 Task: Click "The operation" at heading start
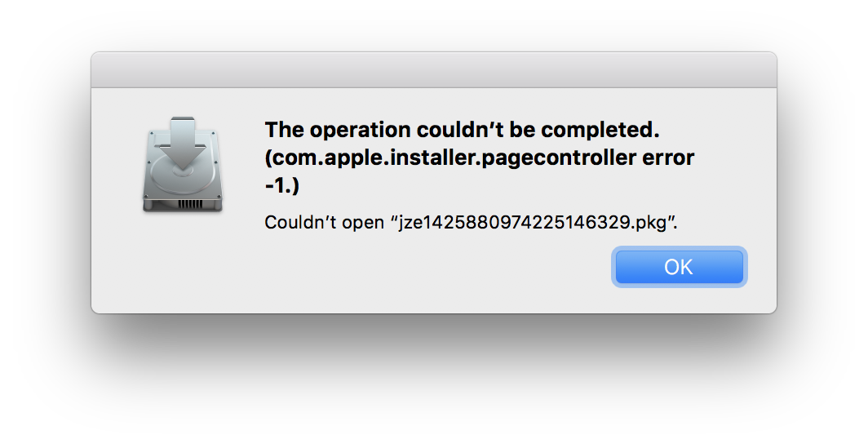click(338, 130)
